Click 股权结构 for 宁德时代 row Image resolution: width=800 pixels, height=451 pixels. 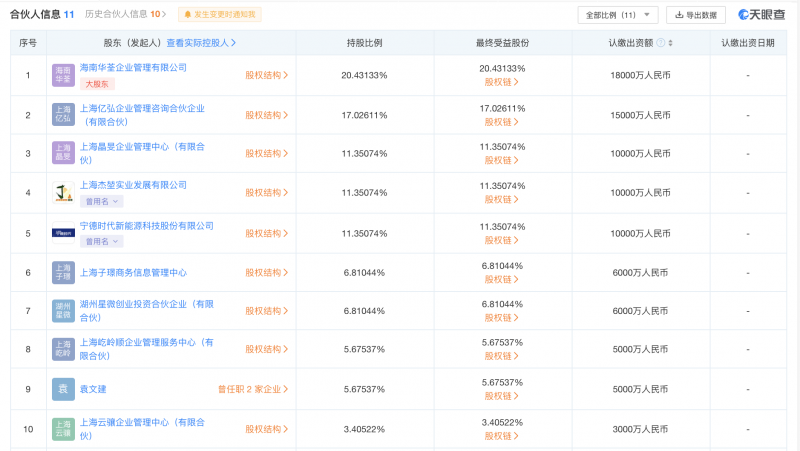click(x=266, y=233)
